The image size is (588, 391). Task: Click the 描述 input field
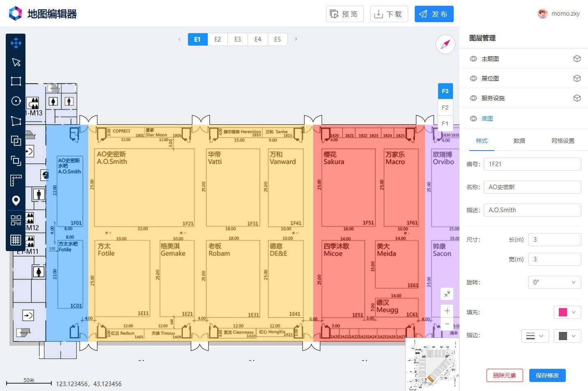(532, 210)
